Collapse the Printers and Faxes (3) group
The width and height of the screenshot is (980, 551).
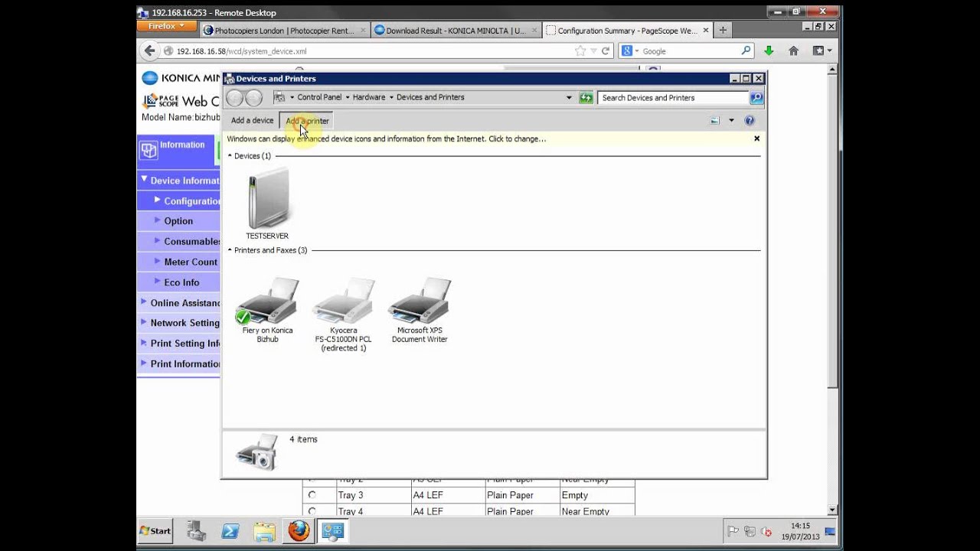coord(230,250)
